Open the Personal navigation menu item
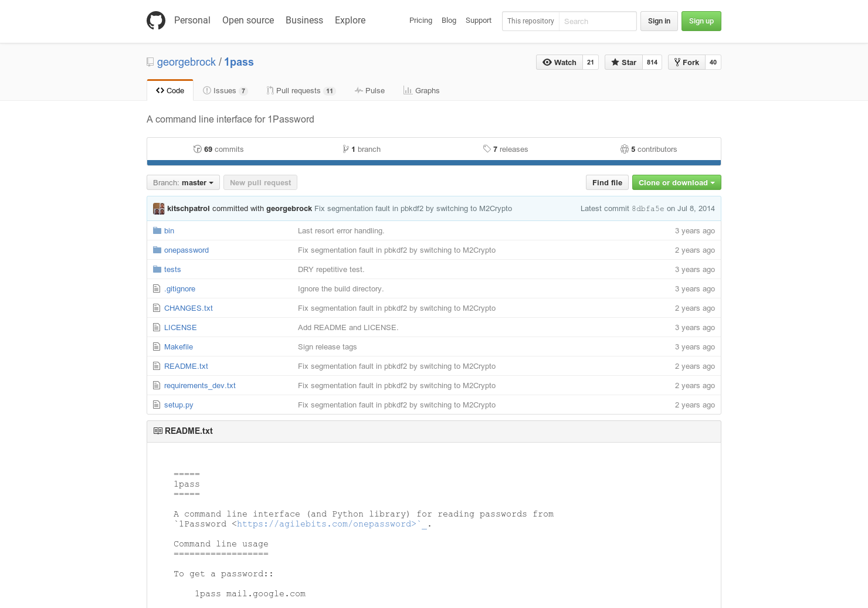Viewport: 868px width, 608px height. point(192,20)
